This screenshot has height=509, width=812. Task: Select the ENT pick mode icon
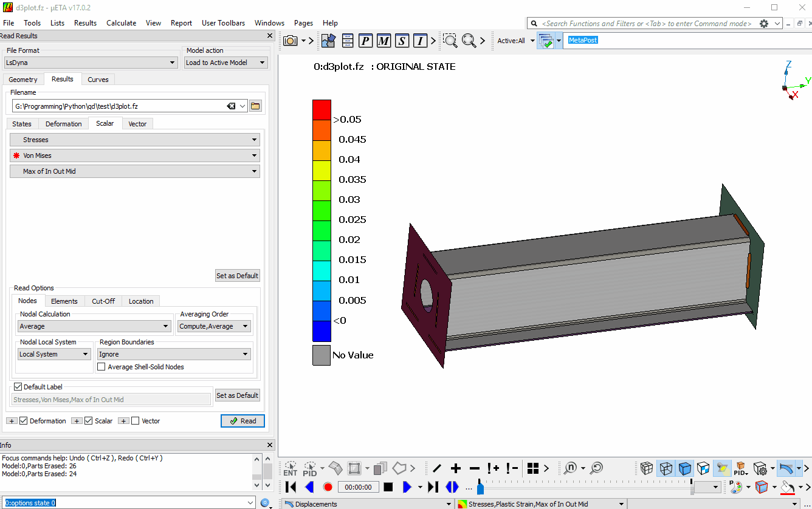[291, 468]
